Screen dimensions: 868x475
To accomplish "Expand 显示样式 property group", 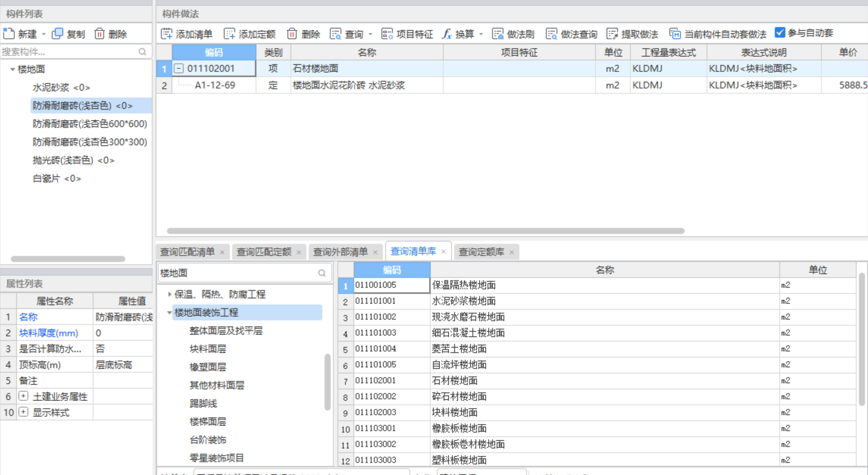I will (23, 412).
